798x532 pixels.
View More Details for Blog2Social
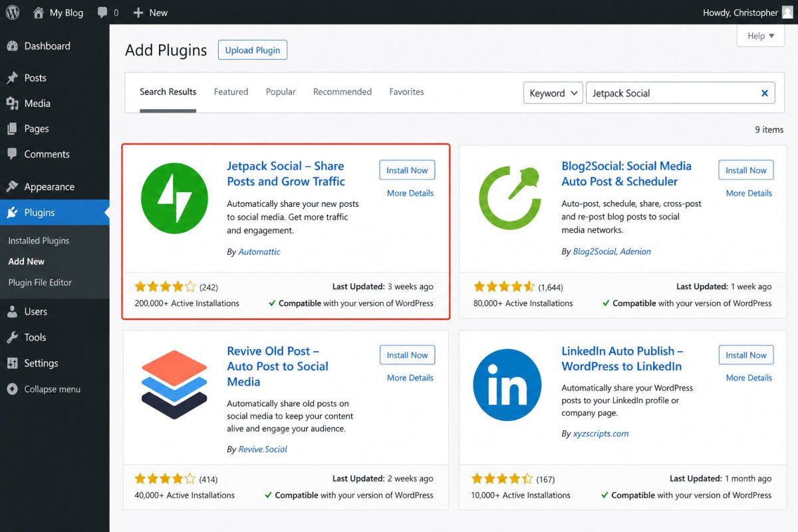[x=749, y=194]
